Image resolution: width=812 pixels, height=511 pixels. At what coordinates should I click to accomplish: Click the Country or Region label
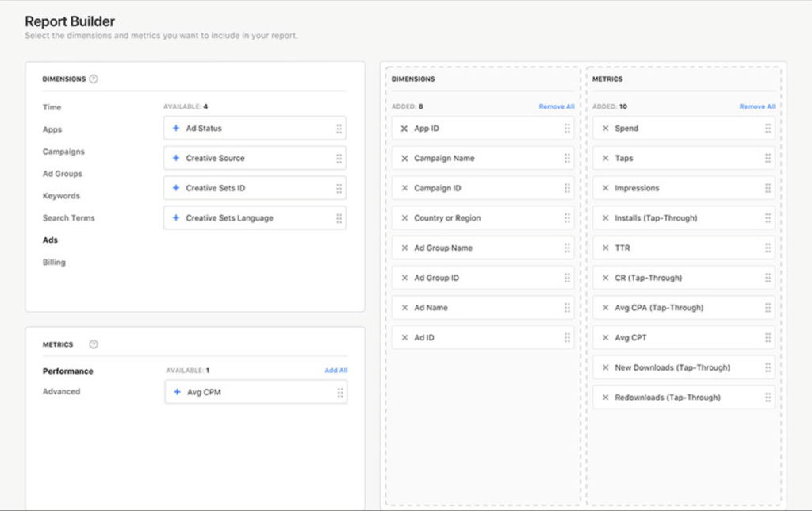pyautogui.click(x=447, y=218)
